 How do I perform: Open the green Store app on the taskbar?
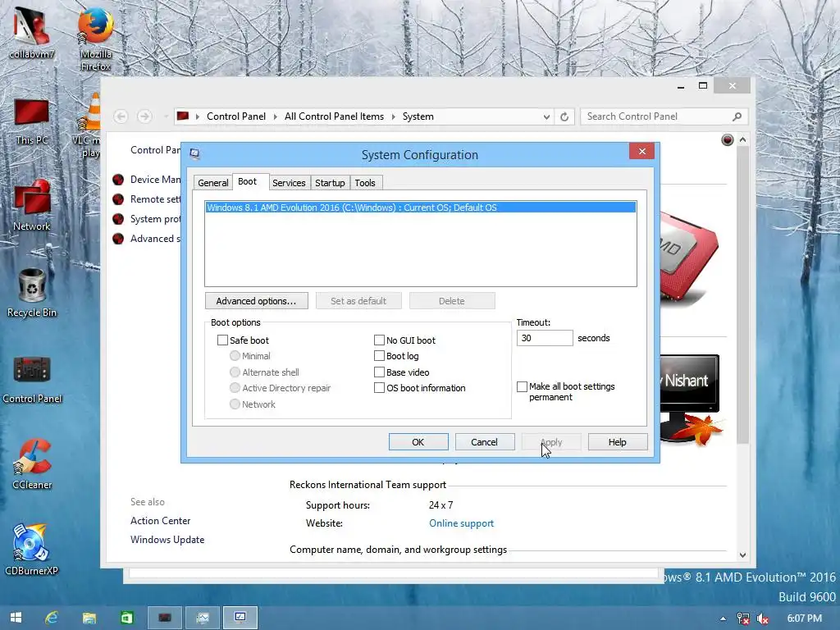tap(126, 617)
